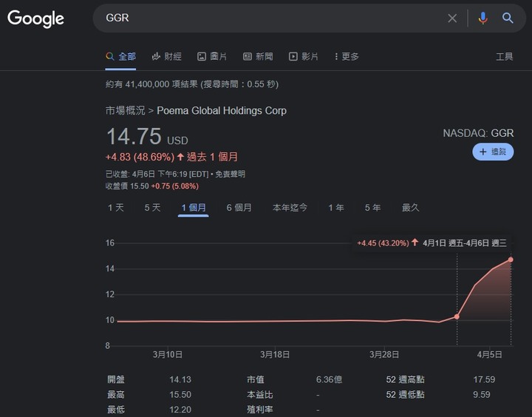
Task: Open the 財經 tab
Action: tap(166, 56)
